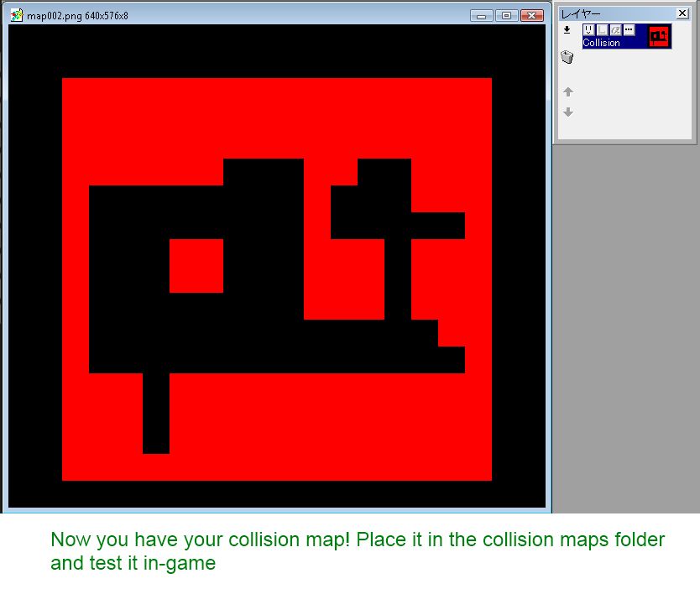The width and height of the screenshot is (700, 589).
Task: Click the merge-down arrow icon in layer panel
Action: 567,30
